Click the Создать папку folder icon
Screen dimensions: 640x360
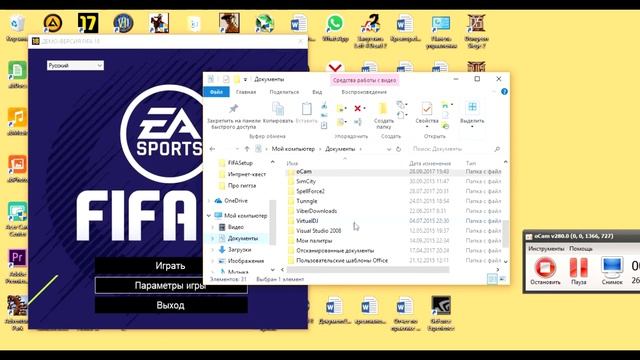click(383, 109)
